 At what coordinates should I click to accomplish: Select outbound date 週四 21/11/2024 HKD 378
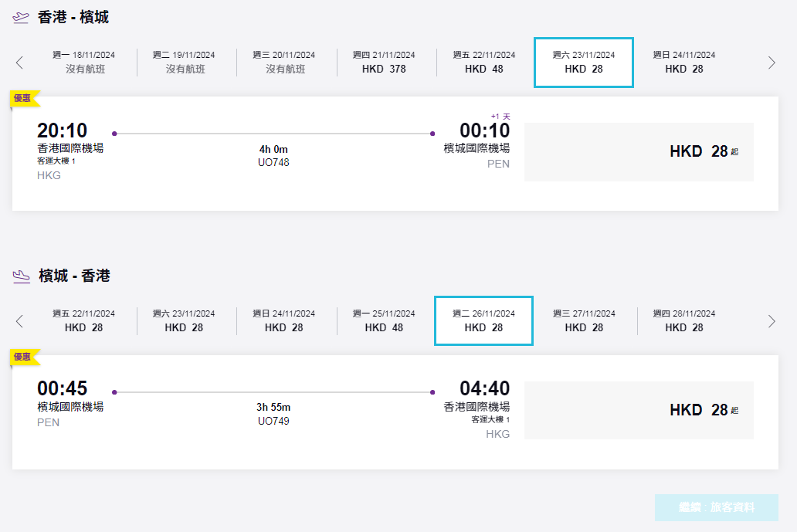(x=384, y=63)
